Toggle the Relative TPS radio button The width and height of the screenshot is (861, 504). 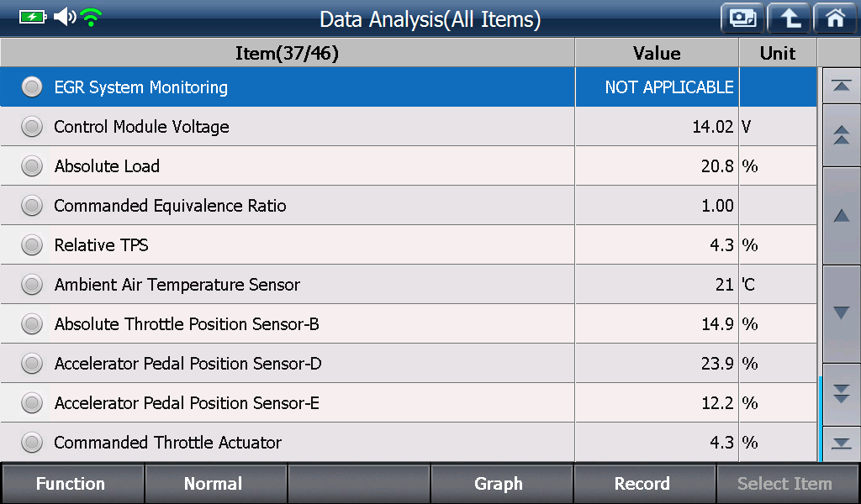click(32, 245)
